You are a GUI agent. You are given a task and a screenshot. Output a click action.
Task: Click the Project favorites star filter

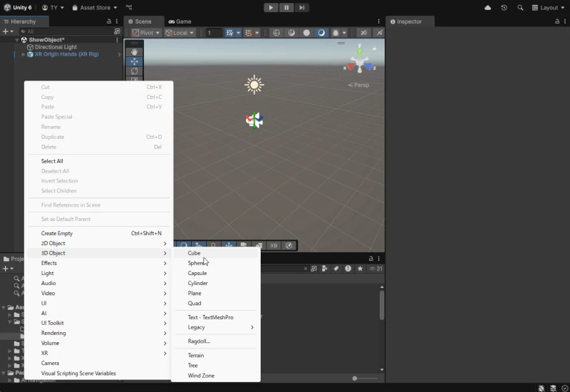[360, 269]
